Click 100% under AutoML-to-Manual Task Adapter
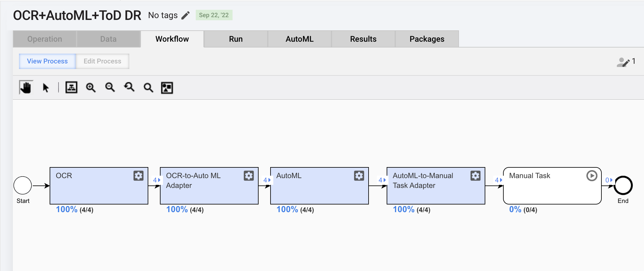 click(403, 209)
